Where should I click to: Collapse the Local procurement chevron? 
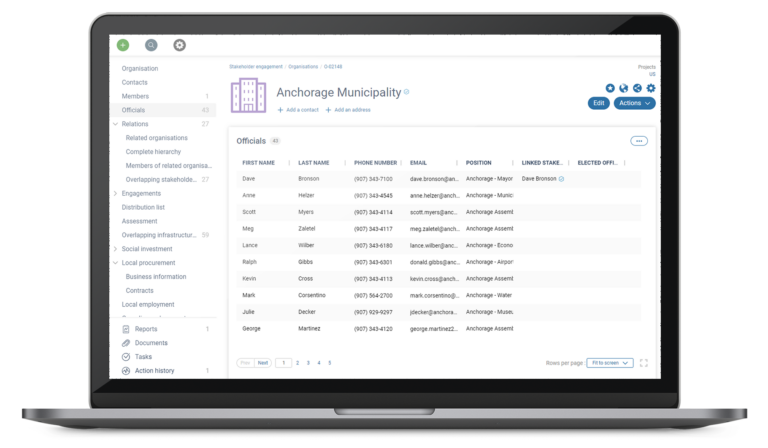click(116, 263)
